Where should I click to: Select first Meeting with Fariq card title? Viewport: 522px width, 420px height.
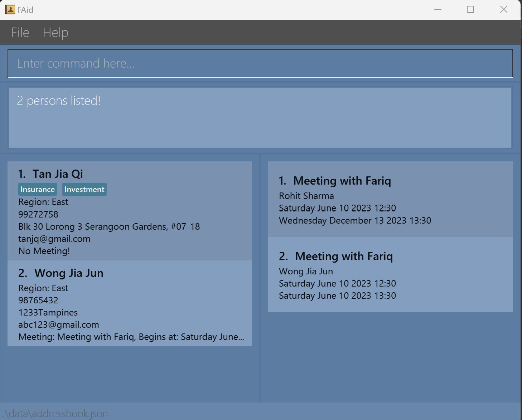(342, 181)
